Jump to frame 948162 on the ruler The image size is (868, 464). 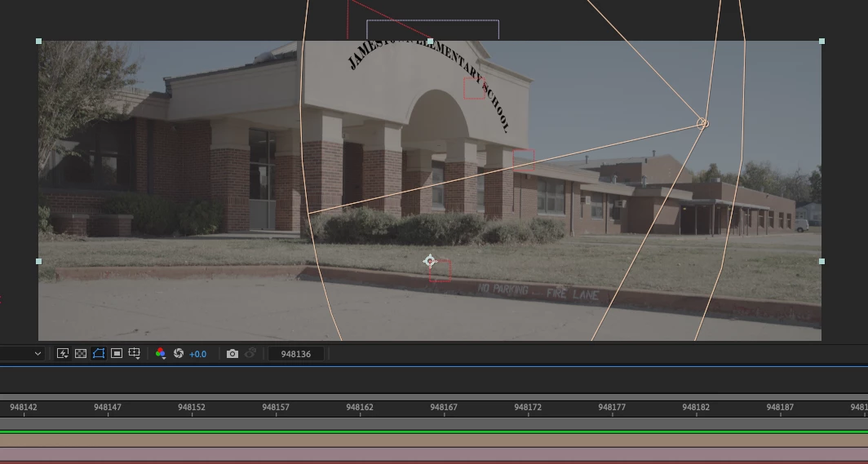(360, 407)
